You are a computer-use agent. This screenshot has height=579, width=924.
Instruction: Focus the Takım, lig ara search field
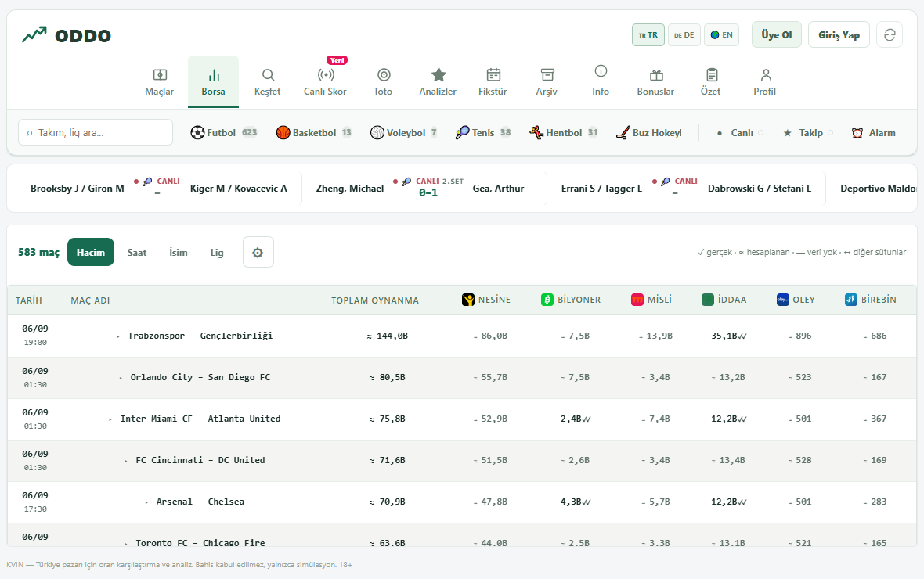pyautogui.click(x=96, y=132)
